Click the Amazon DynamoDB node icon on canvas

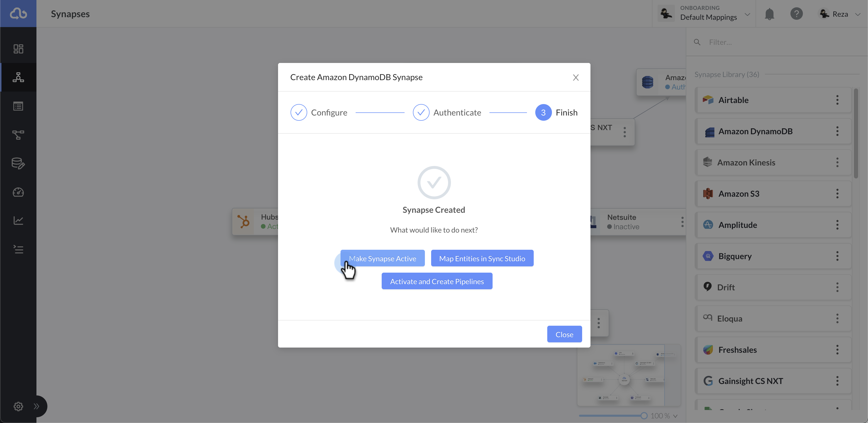[647, 82]
